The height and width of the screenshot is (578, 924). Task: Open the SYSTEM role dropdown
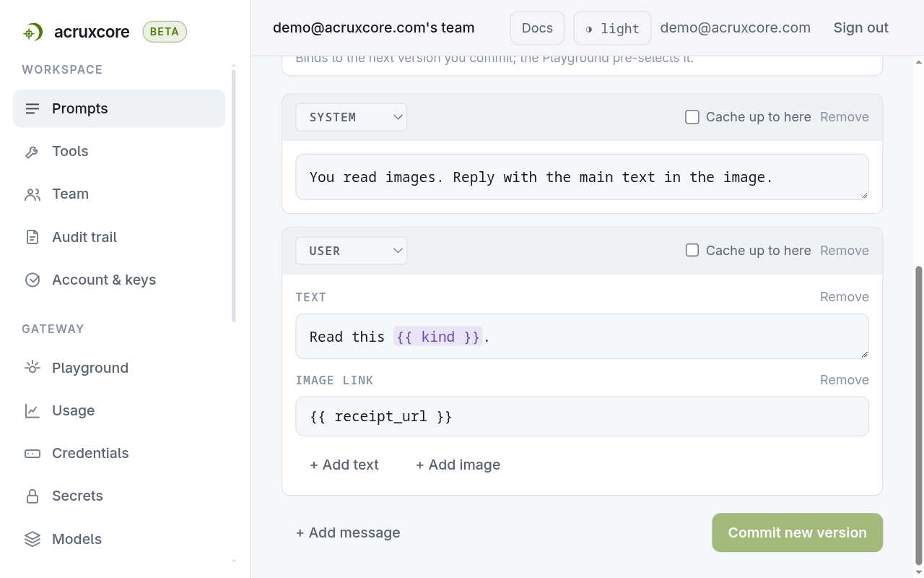[351, 117]
